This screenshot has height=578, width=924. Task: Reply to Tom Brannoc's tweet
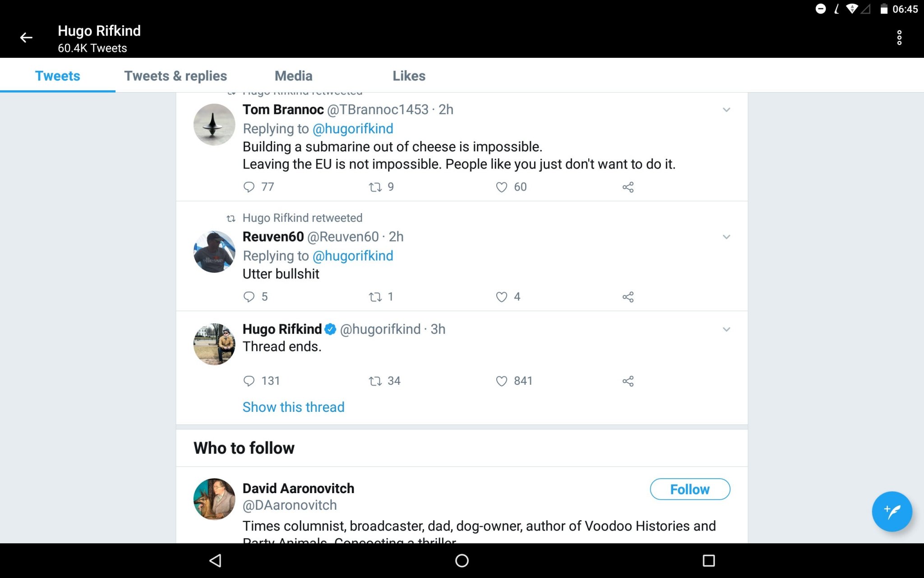[x=249, y=186]
